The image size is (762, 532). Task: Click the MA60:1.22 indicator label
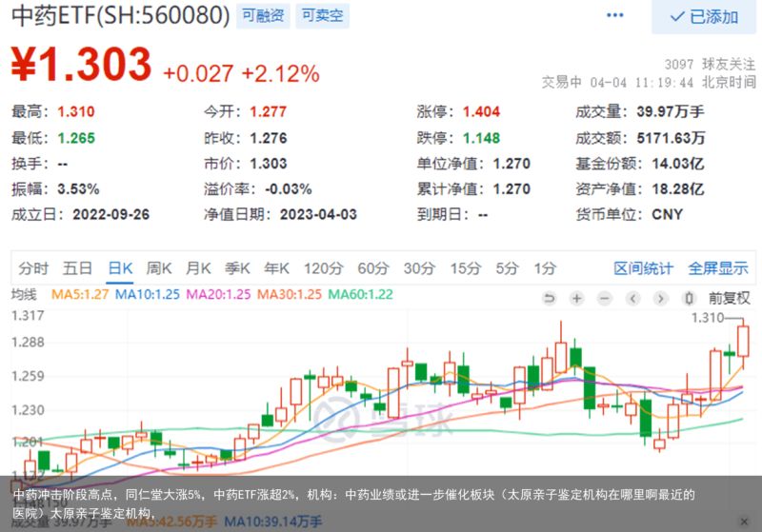coord(361,294)
